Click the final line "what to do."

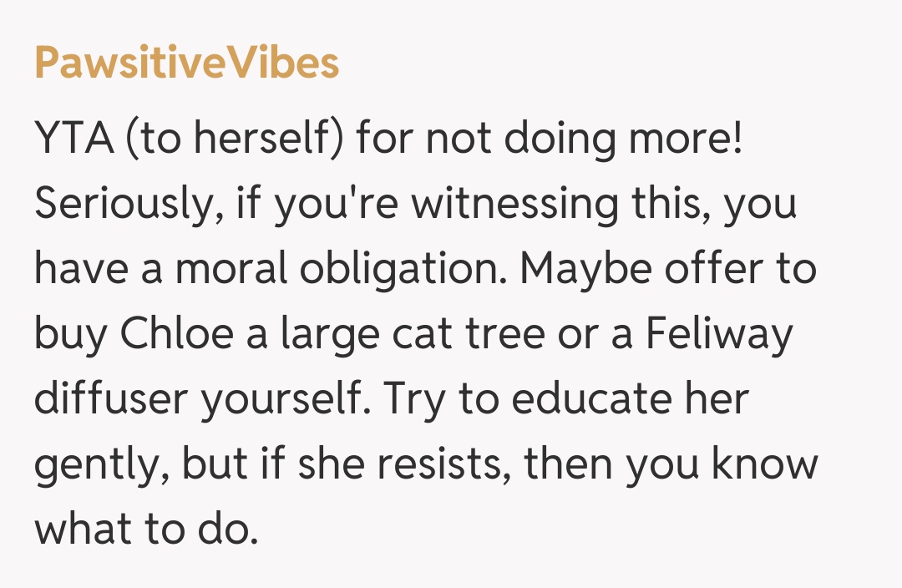coord(145,530)
